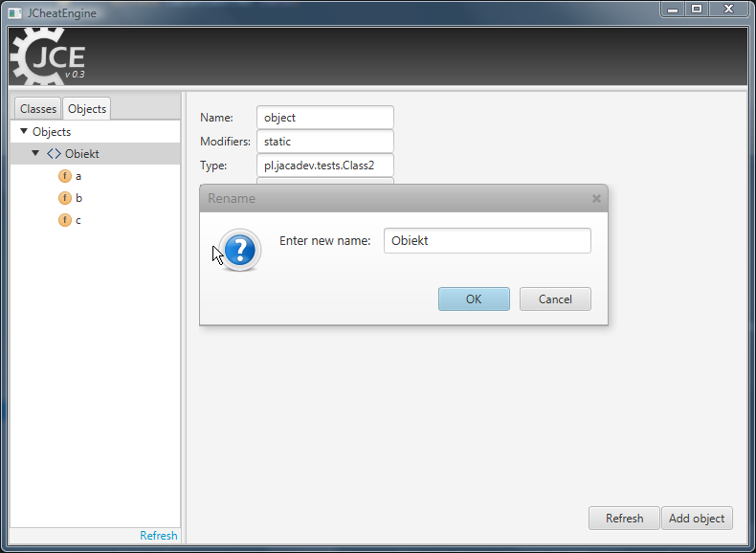Click the Modifiers: label
Screen dimensions: 756x553
pyautogui.click(x=225, y=142)
